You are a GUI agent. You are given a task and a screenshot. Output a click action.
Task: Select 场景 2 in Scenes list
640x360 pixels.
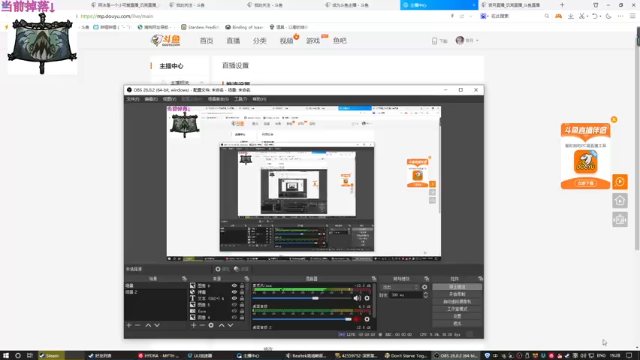pyautogui.click(x=156, y=292)
